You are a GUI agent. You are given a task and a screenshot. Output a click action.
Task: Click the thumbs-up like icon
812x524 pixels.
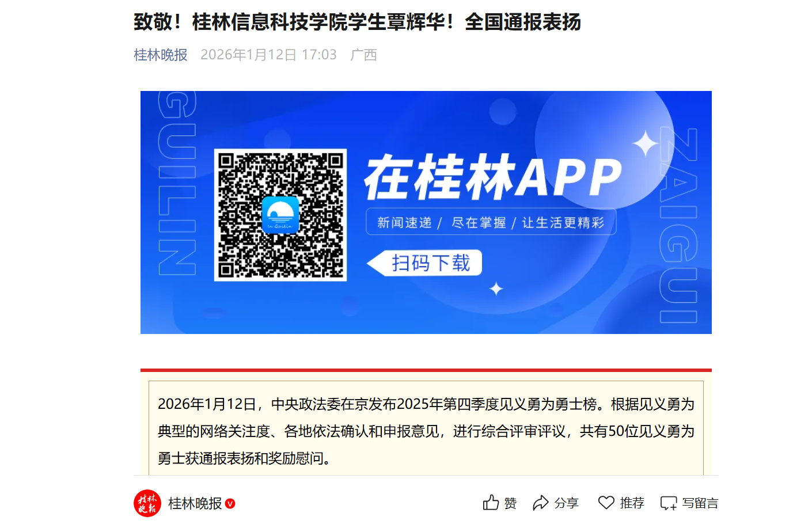(x=491, y=503)
